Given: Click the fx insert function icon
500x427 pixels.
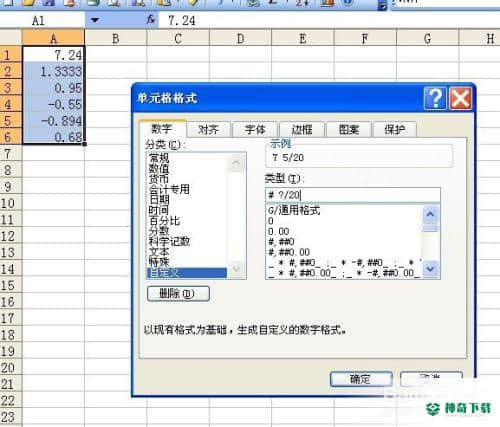Looking at the screenshot, I should pyautogui.click(x=151, y=20).
